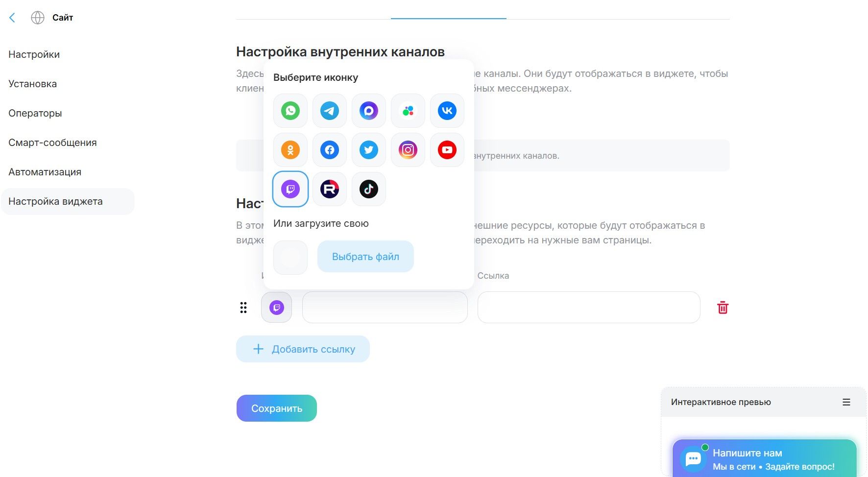Select the Odnoklassniki icon

click(290, 150)
